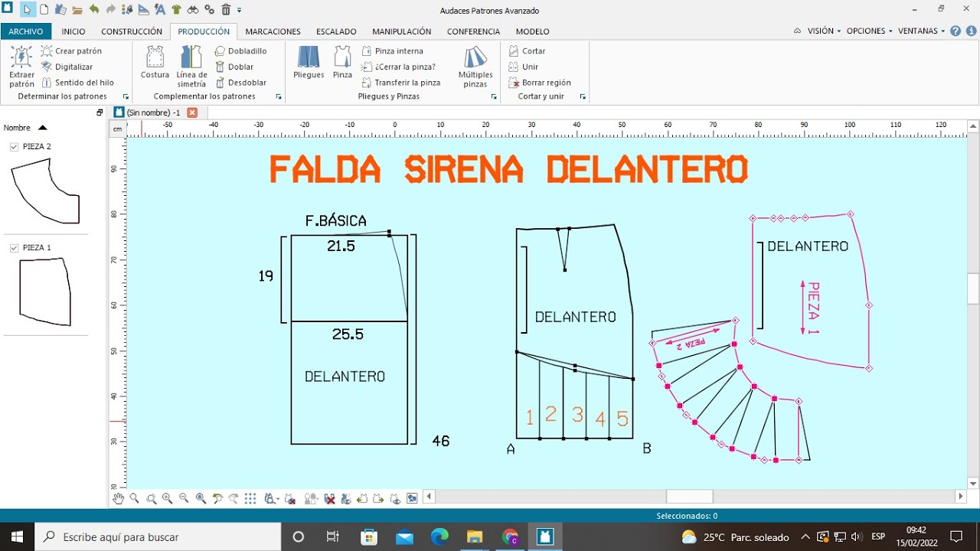Image resolution: width=980 pixels, height=551 pixels.
Task: Click Windows Start button
Action: (x=17, y=536)
